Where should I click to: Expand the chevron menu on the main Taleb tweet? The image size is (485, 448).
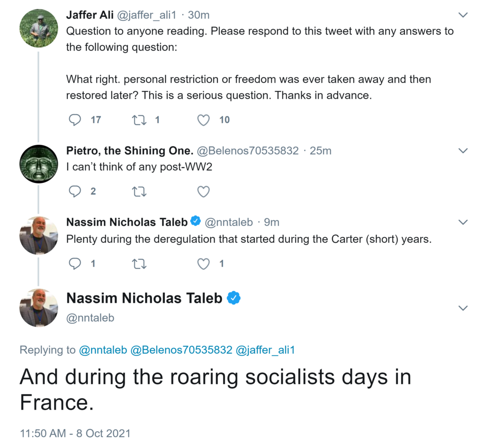[x=463, y=308]
